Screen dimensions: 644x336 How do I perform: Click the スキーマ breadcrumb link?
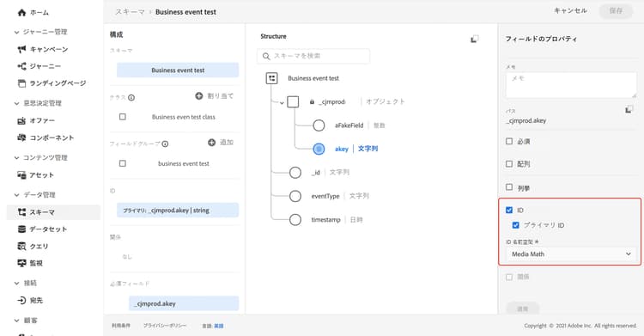130,12
